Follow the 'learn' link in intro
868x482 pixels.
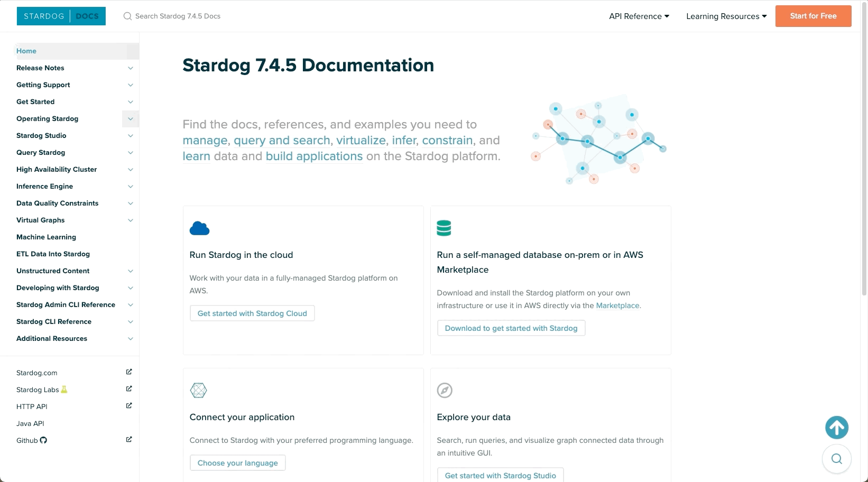196,156
